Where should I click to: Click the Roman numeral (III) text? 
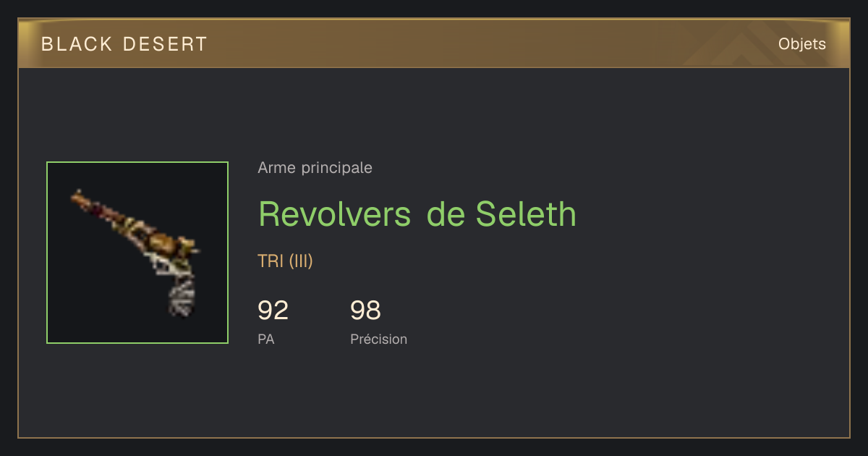pyautogui.click(x=301, y=261)
